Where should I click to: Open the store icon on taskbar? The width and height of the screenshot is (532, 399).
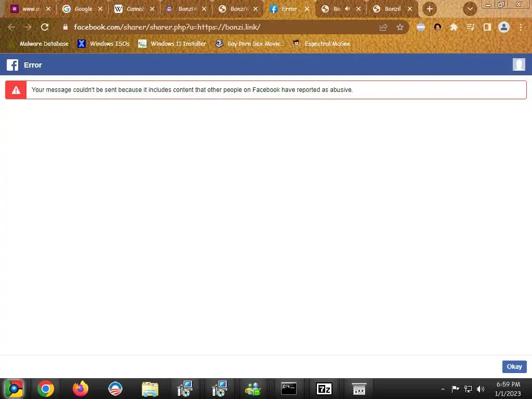click(359, 389)
